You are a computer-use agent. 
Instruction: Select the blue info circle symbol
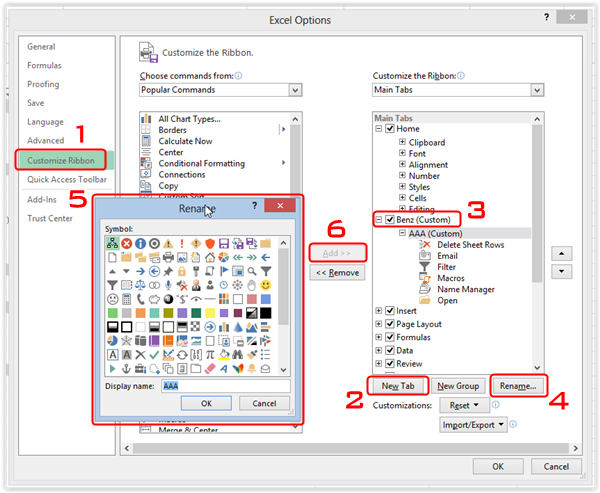point(140,243)
